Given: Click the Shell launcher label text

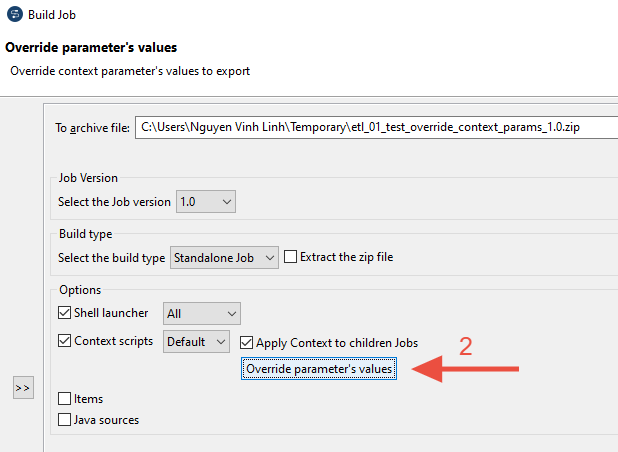Looking at the screenshot, I should pyautogui.click(x=111, y=313).
